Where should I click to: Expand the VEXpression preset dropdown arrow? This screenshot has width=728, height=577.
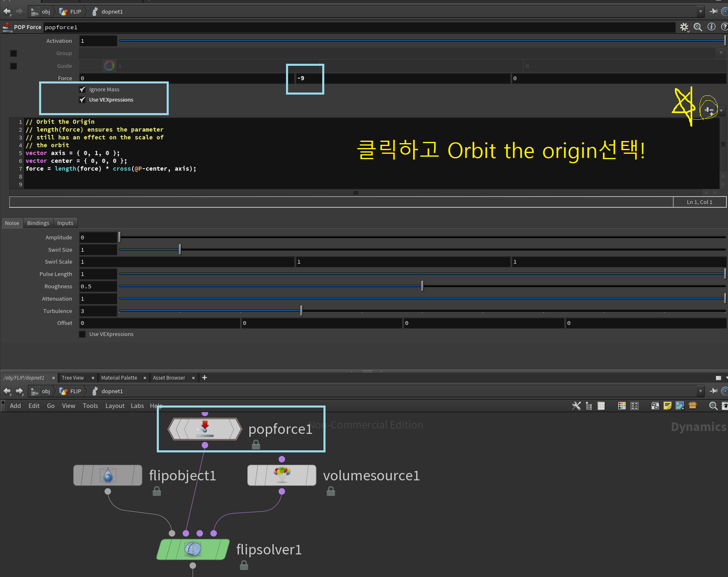[x=721, y=111]
